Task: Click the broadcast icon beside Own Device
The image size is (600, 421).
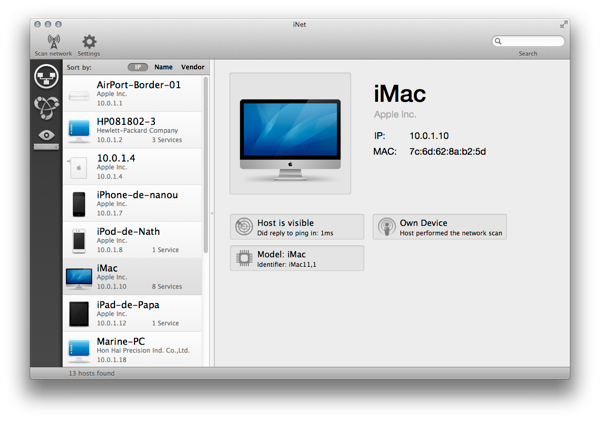Action: pyautogui.click(x=386, y=227)
